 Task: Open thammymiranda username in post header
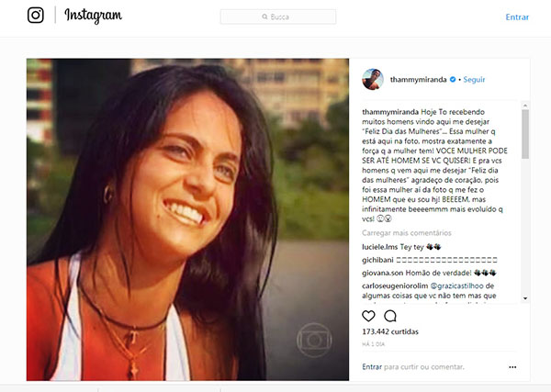[x=418, y=79]
